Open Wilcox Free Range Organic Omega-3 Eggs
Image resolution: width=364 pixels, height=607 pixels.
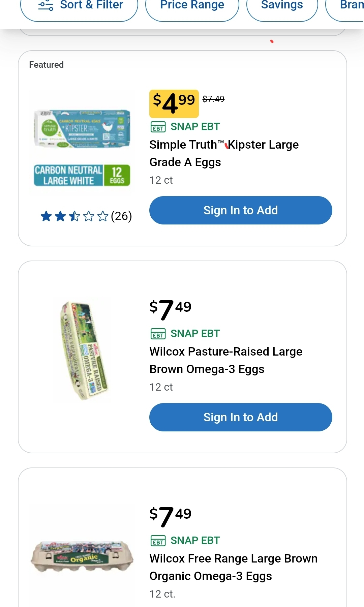[233, 567]
